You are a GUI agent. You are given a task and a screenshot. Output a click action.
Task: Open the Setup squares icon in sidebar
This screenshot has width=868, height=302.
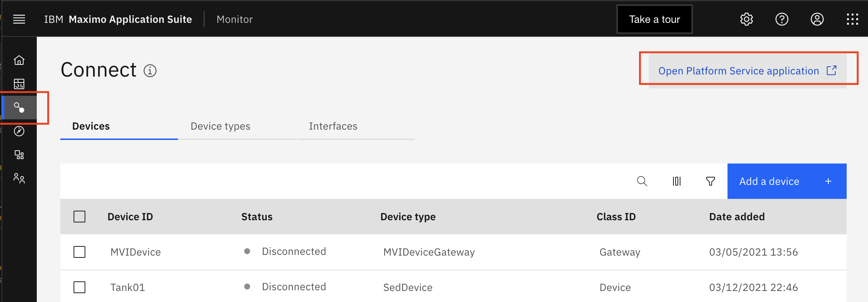(19, 155)
